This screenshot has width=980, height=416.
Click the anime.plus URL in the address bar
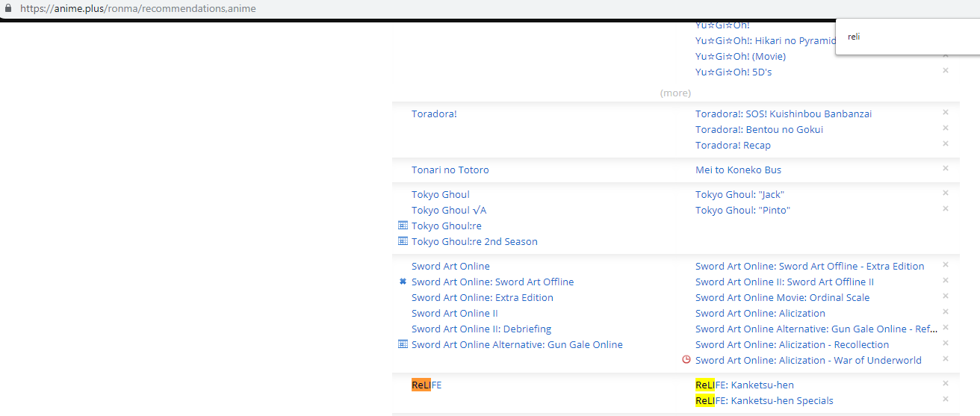[x=138, y=9]
